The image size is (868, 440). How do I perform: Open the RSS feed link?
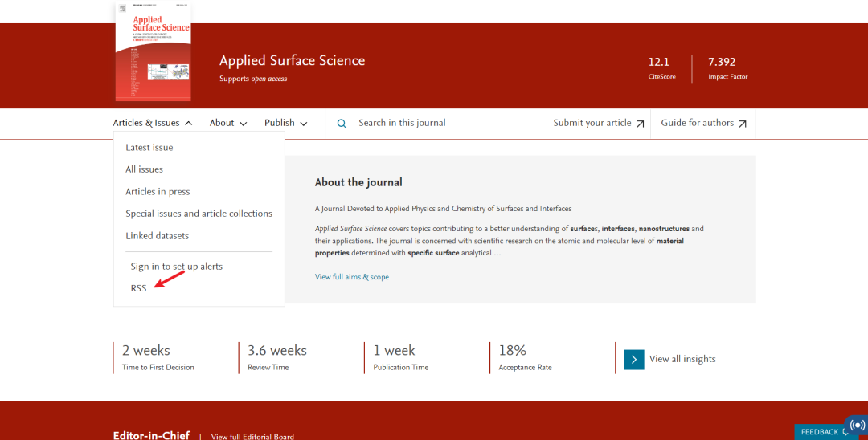pyautogui.click(x=138, y=288)
